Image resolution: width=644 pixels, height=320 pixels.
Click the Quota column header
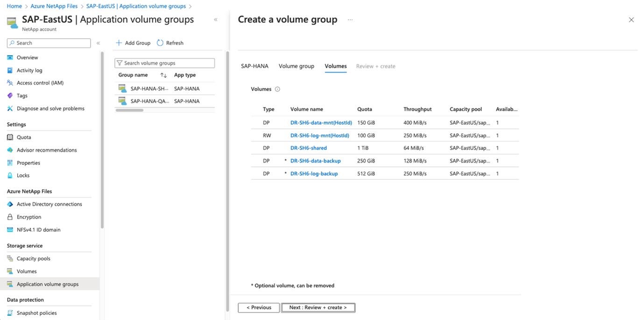coord(365,109)
